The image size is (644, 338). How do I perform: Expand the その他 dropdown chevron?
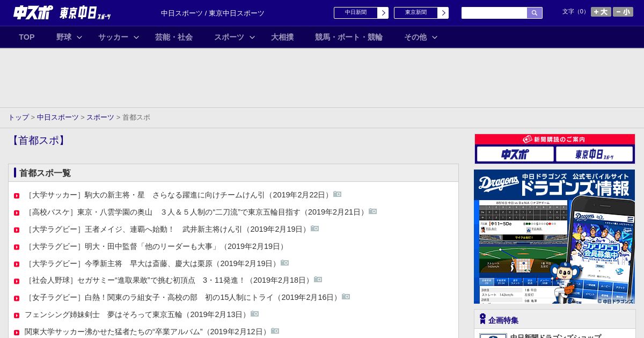pyautogui.click(x=435, y=37)
